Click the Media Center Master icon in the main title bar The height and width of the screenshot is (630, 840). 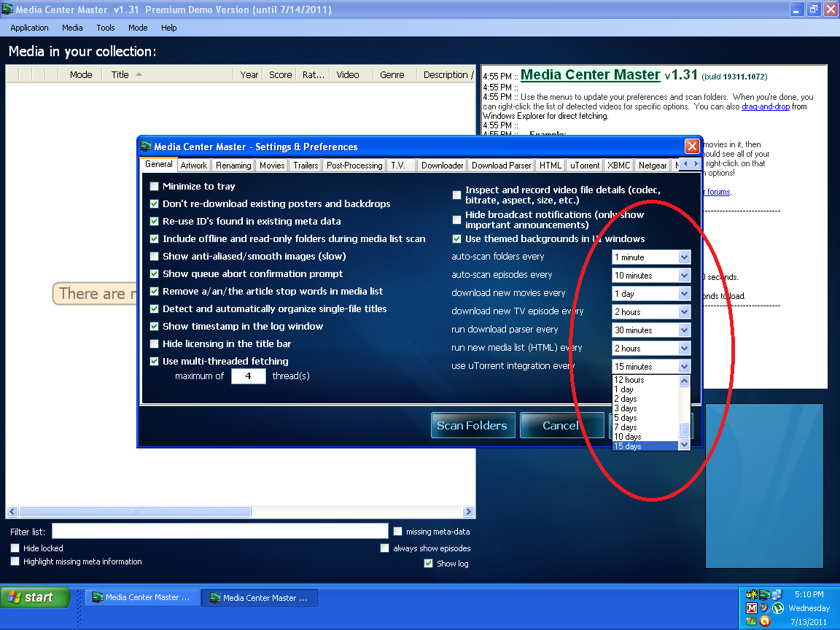7,9
